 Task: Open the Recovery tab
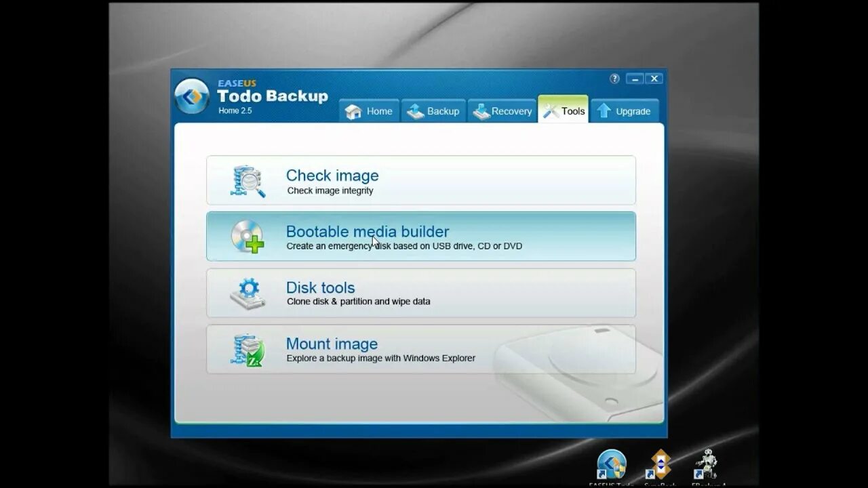502,111
